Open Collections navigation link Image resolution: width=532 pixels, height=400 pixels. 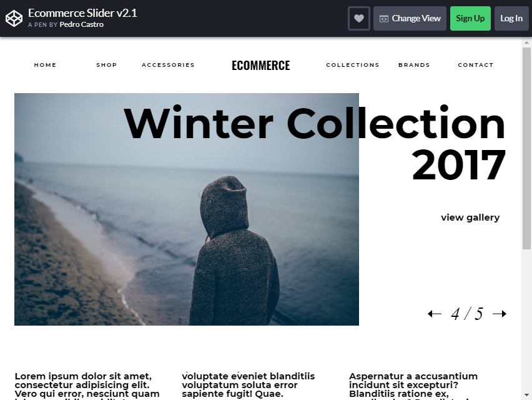[353, 65]
